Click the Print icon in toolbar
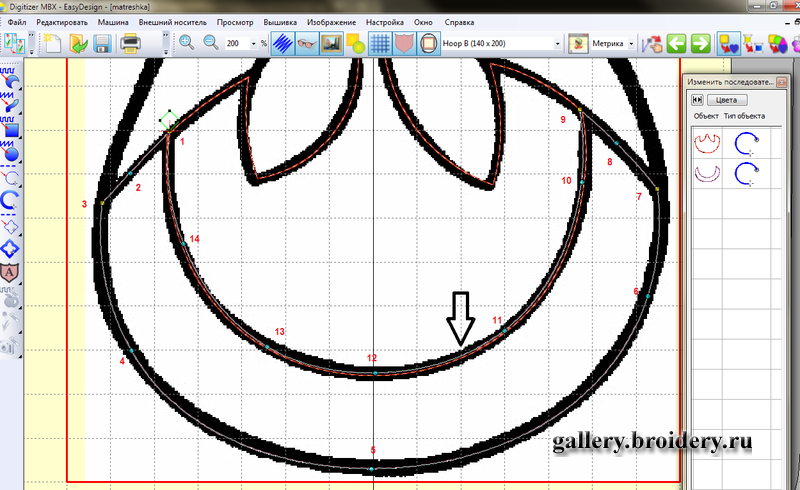 pos(130,43)
